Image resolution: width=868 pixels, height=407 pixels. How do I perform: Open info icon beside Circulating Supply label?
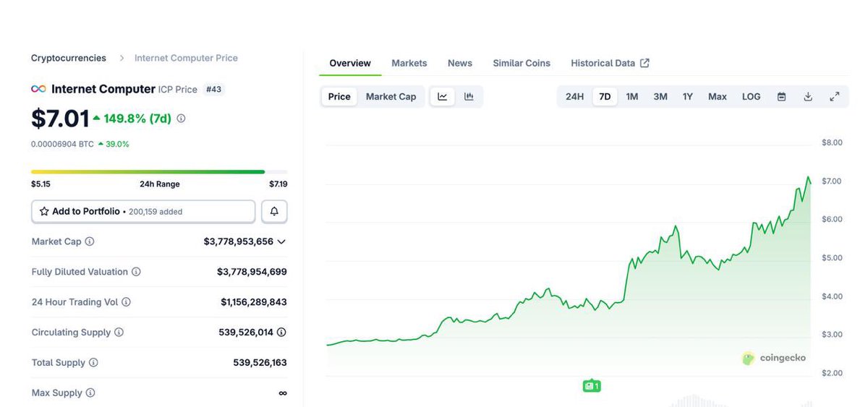click(119, 333)
